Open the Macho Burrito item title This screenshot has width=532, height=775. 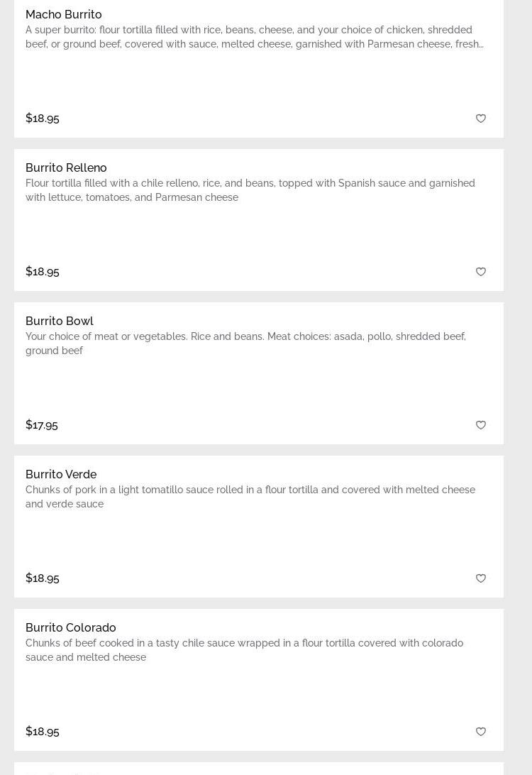pos(64,14)
